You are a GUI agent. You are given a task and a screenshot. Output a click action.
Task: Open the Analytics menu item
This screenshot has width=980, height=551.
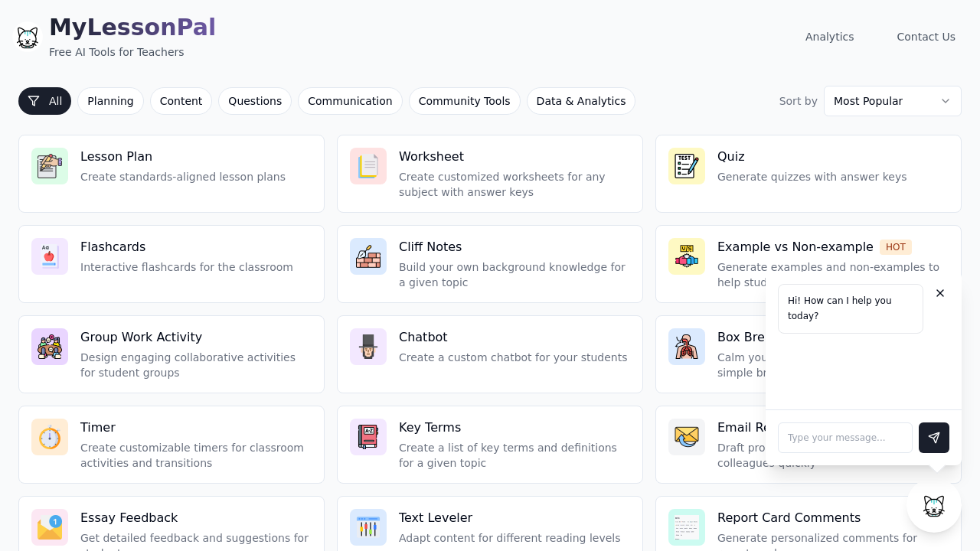829,37
